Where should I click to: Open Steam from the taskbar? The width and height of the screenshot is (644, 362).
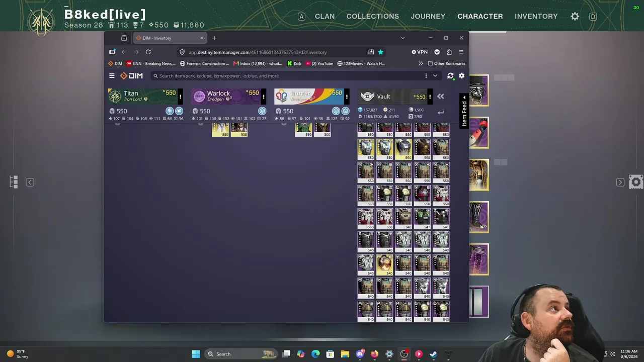pos(433,354)
